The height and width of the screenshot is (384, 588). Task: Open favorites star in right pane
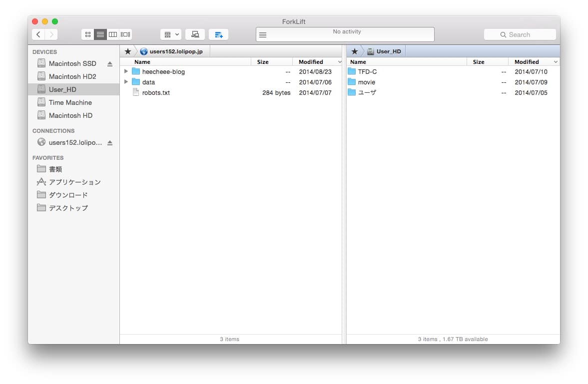click(x=355, y=51)
